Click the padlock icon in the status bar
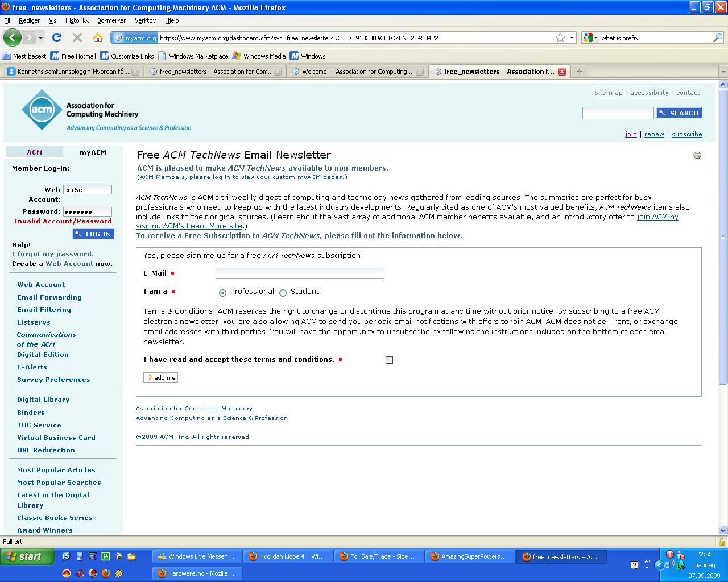728x582 pixels. click(x=722, y=542)
